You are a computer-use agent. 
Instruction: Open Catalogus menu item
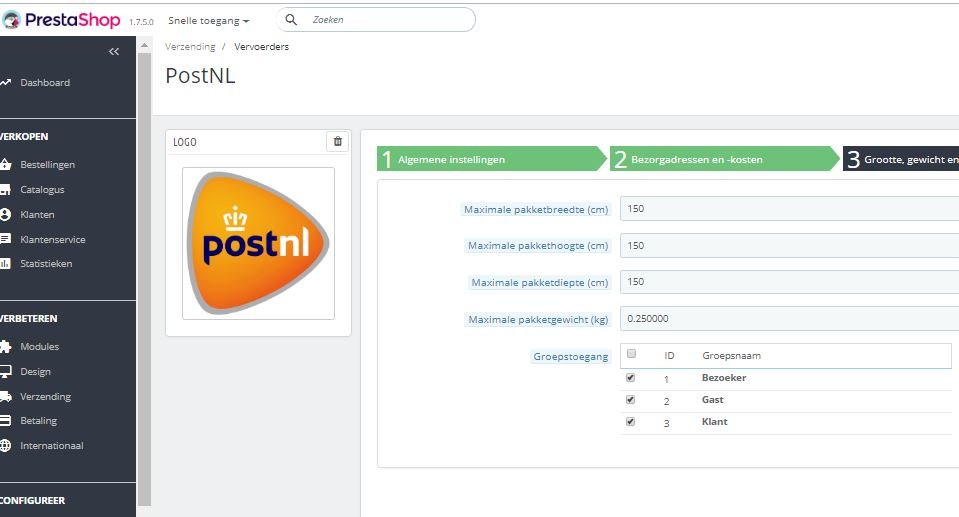(42, 190)
